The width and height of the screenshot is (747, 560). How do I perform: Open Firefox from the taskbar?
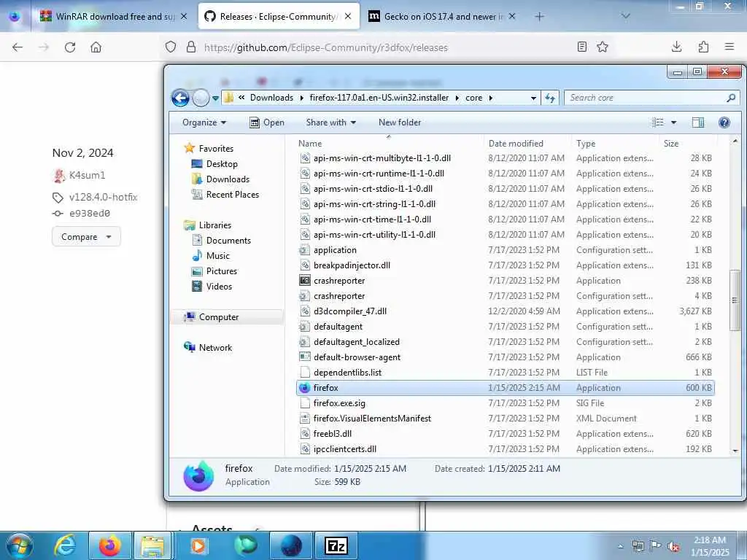pos(109,545)
